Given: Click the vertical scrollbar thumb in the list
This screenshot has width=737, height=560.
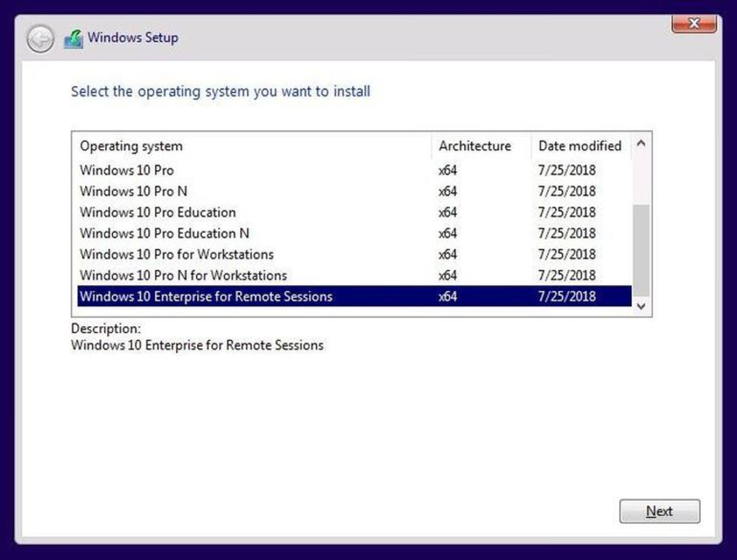Looking at the screenshot, I should coord(641,250).
